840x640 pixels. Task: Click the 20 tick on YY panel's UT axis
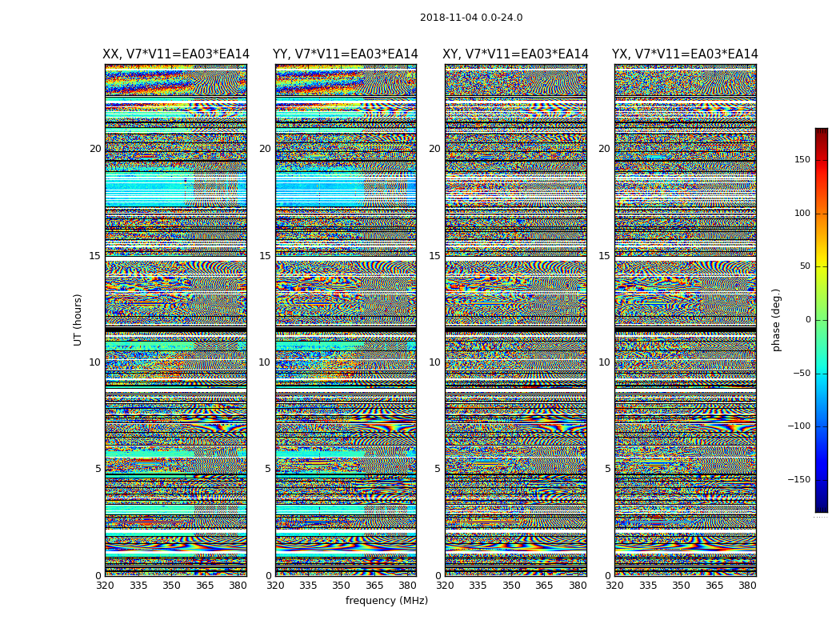tap(265, 149)
